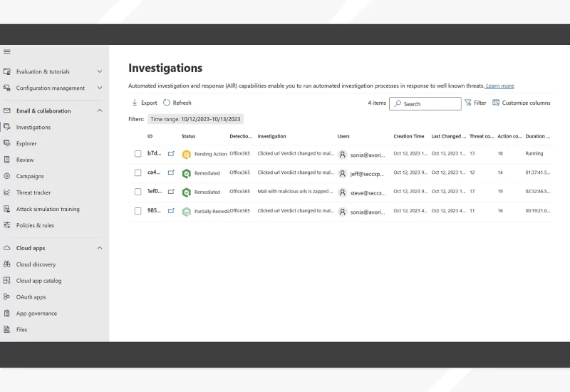
Task: Click the 01:37:41 duration value
Action: (538, 172)
